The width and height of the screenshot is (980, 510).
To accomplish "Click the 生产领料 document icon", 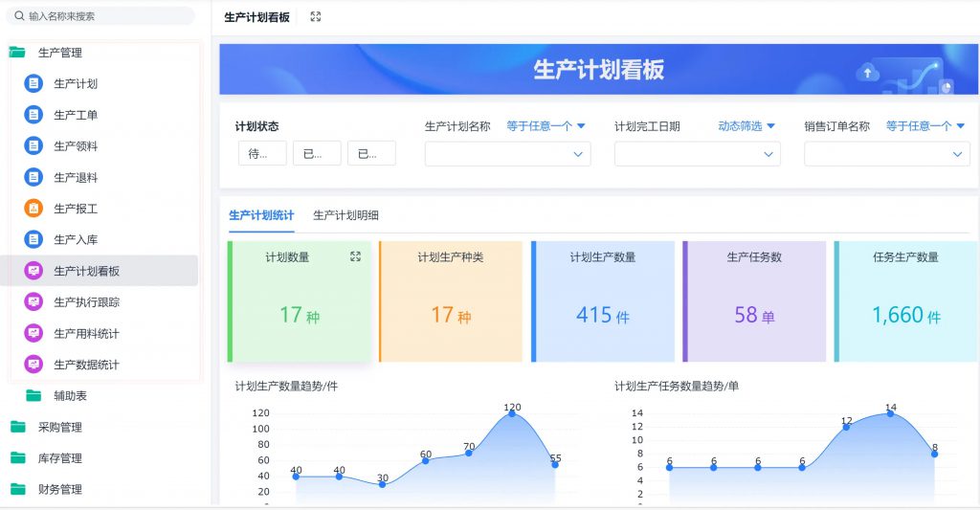I will tap(33, 145).
